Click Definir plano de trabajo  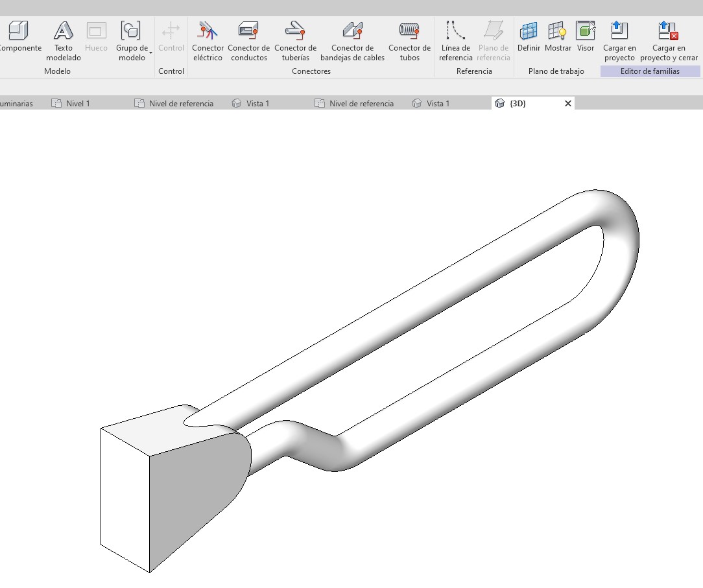529,31
